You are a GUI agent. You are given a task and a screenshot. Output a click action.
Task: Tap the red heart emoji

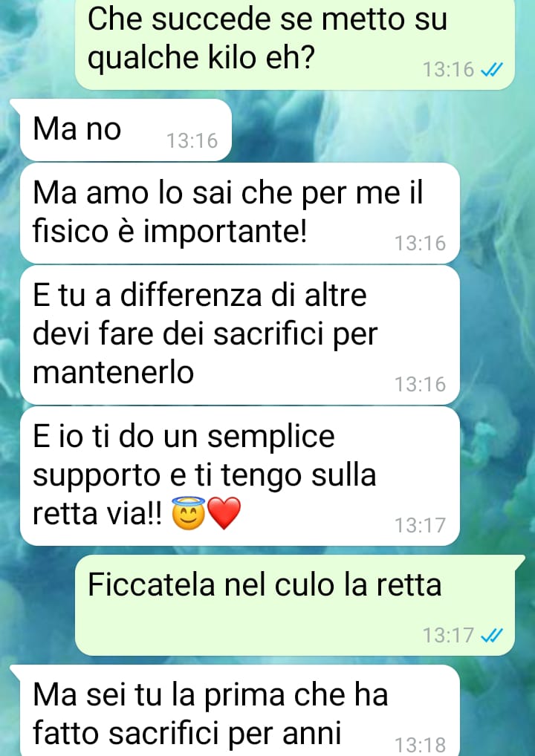(224, 513)
